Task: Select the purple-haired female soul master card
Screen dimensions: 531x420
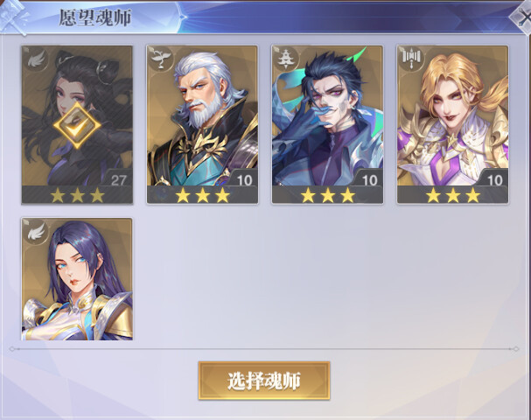Action: click(77, 279)
